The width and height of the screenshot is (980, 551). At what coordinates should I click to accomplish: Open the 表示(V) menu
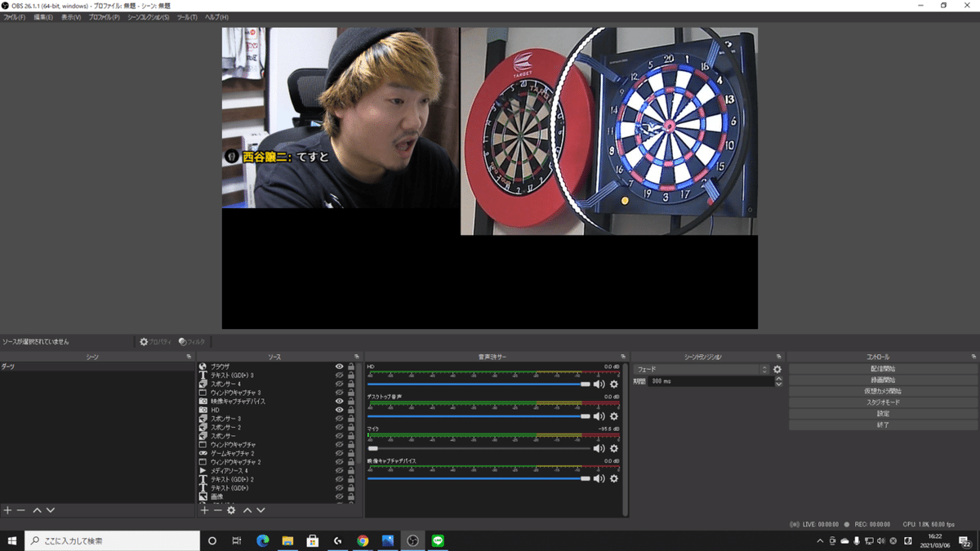[71, 17]
